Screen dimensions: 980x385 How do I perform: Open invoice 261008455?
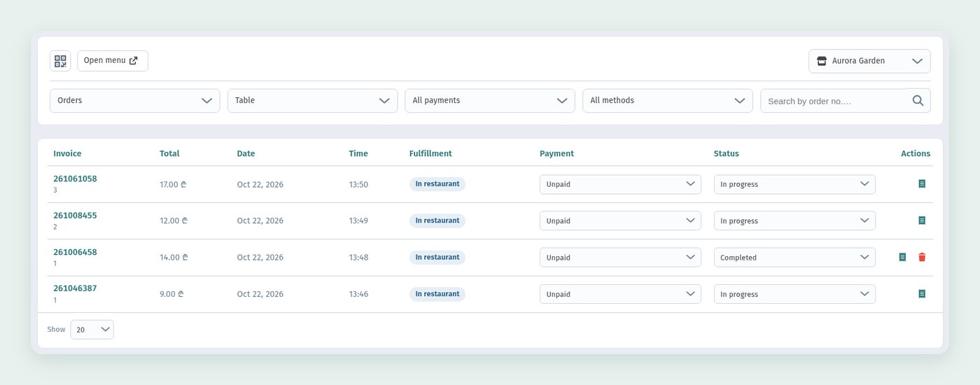point(75,216)
